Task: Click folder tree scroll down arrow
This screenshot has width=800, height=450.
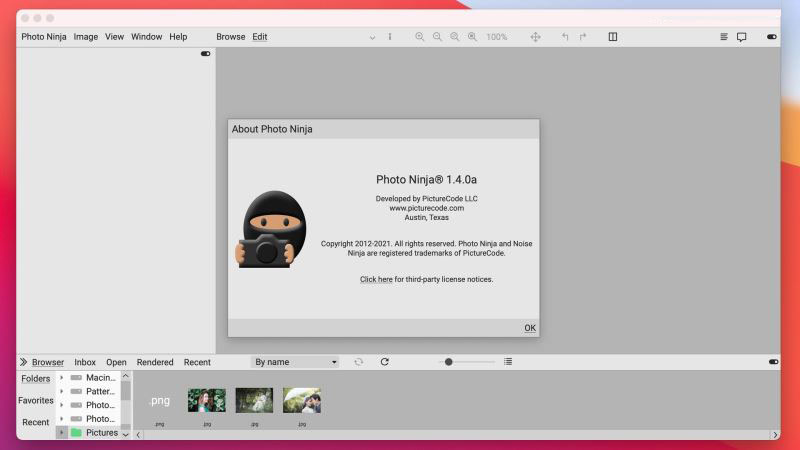Action: pyautogui.click(x=126, y=435)
